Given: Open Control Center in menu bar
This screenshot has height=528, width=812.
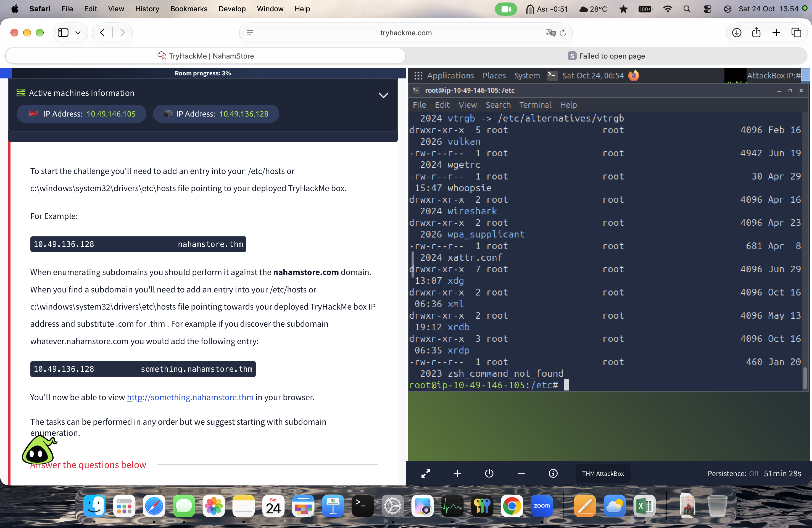Looking at the screenshot, I should [707, 9].
